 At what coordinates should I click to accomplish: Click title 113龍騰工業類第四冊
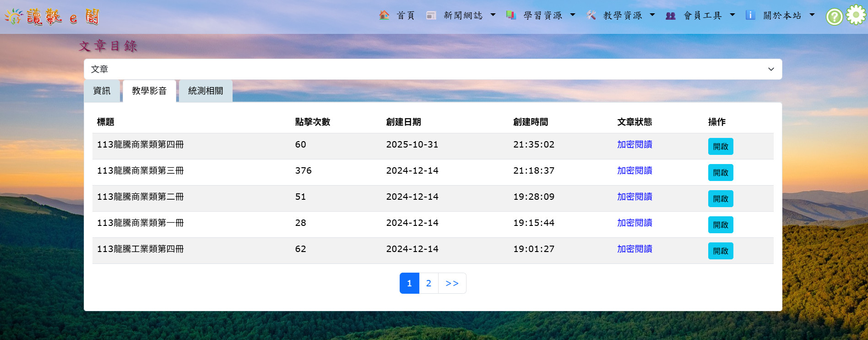[x=140, y=249]
